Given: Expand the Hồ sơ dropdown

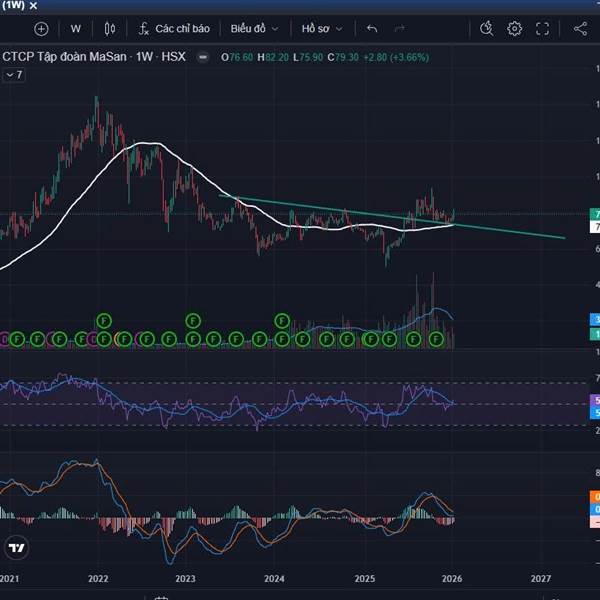Looking at the screenshot, I should pos(322,29).
